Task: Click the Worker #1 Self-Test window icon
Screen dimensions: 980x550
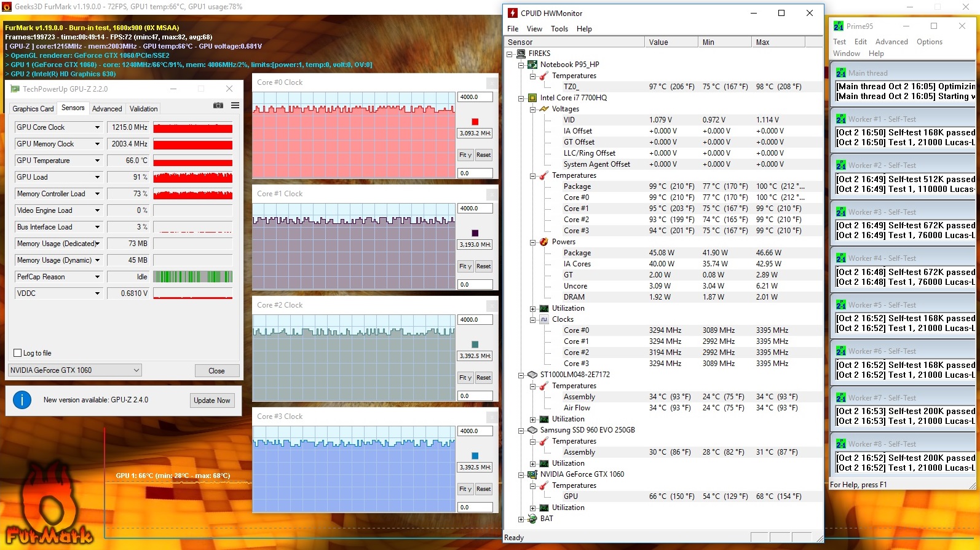Action: (840, 119)
